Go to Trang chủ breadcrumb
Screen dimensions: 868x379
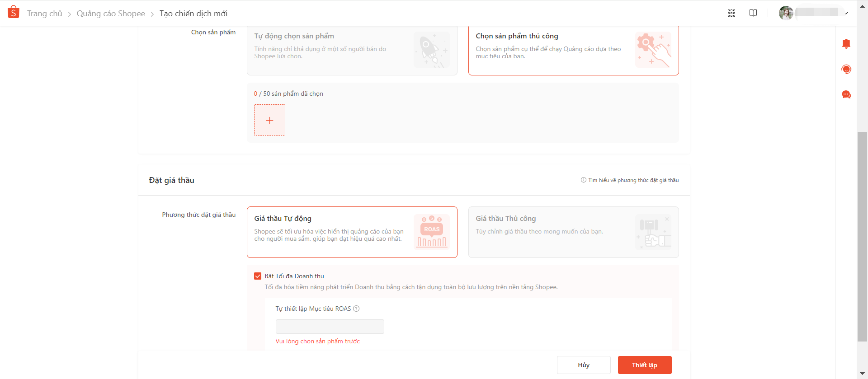click(44, 14)
